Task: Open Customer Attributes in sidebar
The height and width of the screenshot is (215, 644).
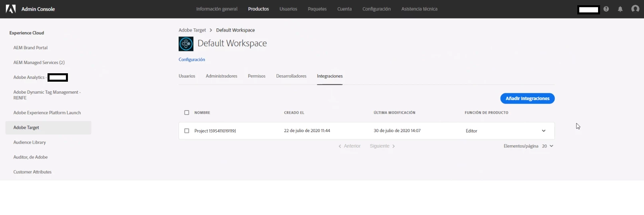Action: pyautogui.click(x=32, y=172)
